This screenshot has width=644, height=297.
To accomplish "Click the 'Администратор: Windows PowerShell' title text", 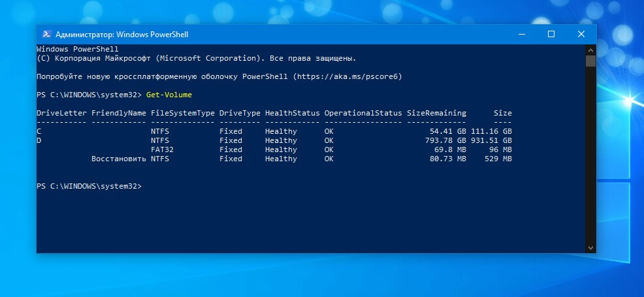I will pyautogui.click(x=121, y=35).
